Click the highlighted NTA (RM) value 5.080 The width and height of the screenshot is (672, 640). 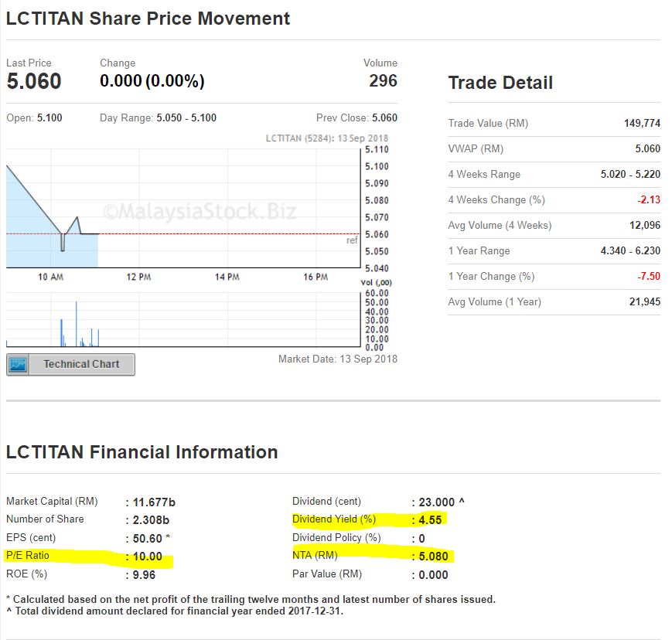(433, 557)
